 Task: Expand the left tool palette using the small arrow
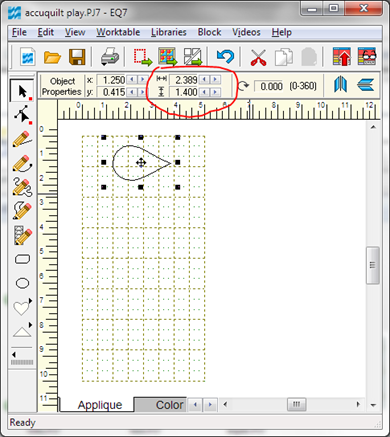(x=14, y=355)
